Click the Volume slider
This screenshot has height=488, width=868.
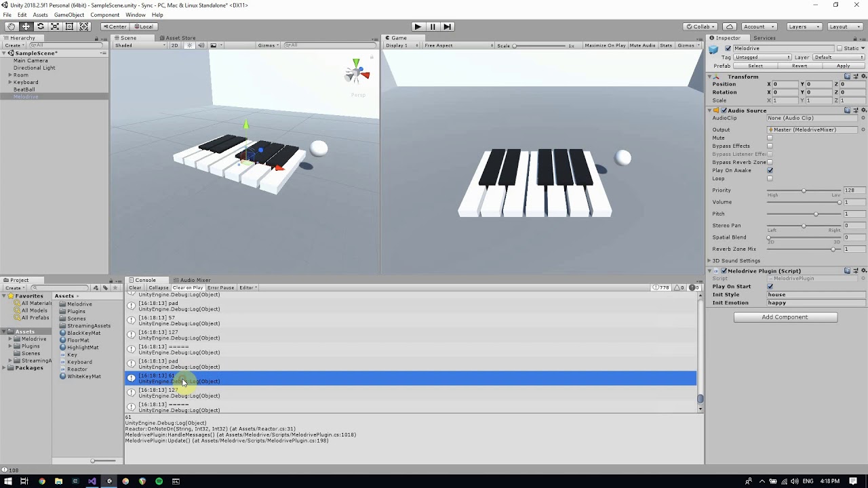coord(804,202)
